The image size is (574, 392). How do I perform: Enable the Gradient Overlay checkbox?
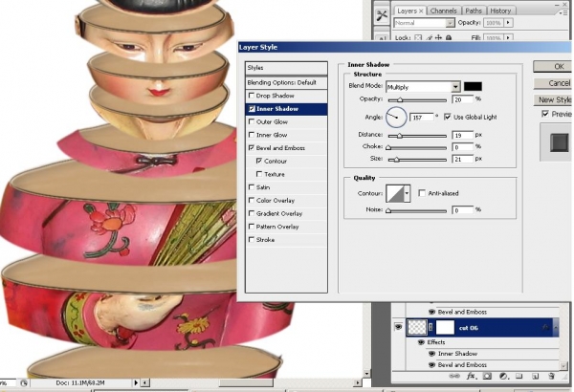click(x=252, y=213)
